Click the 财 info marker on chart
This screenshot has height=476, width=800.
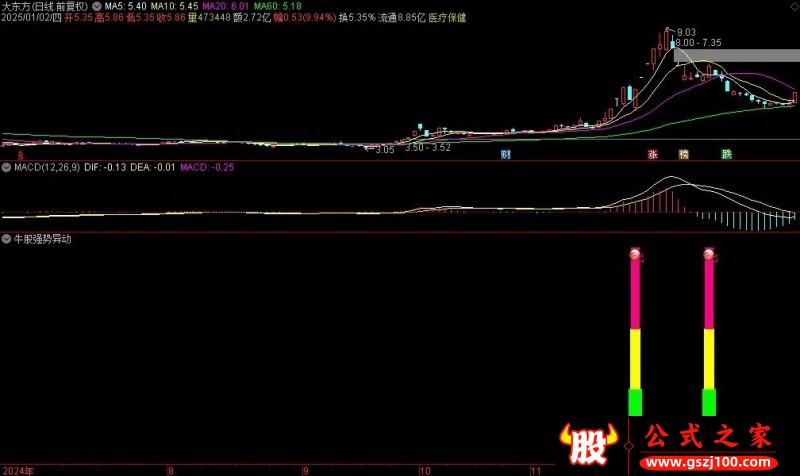coord(506,154)
